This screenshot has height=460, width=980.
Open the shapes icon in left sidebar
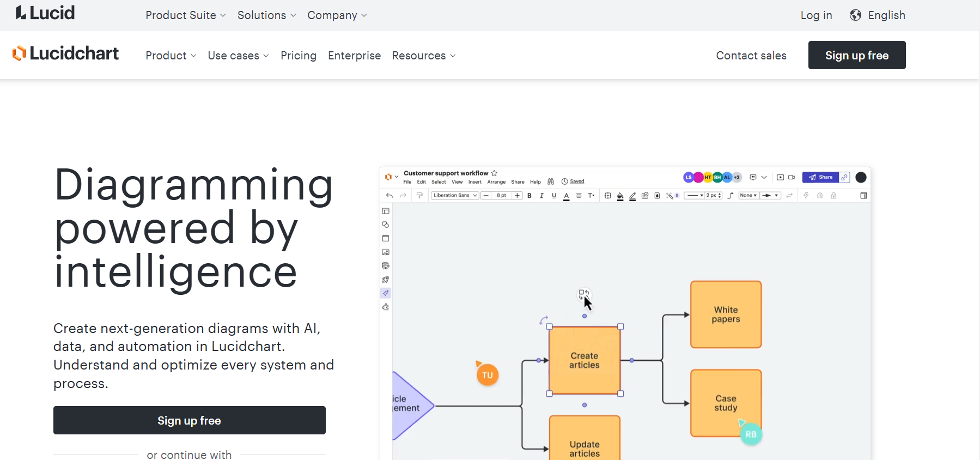coord(386,225)
